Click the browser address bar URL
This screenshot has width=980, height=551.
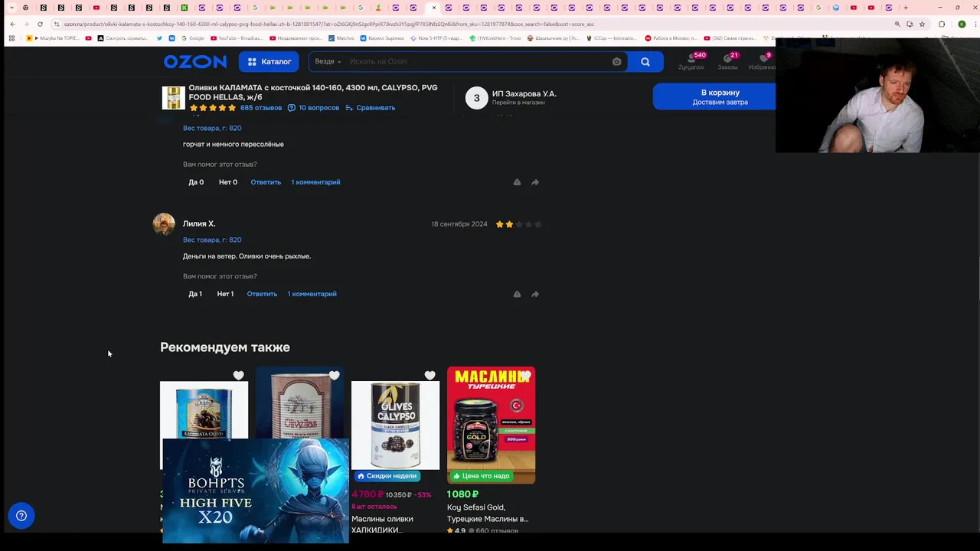point(329,24)
